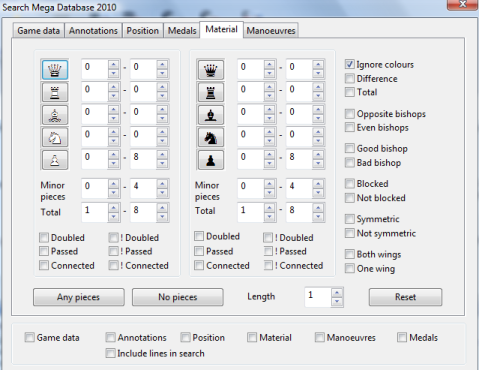Enable bottom Material search checkbox
The width and height of the screenshot is (479, 370).
pyautogui.click(x=252, y=337)
